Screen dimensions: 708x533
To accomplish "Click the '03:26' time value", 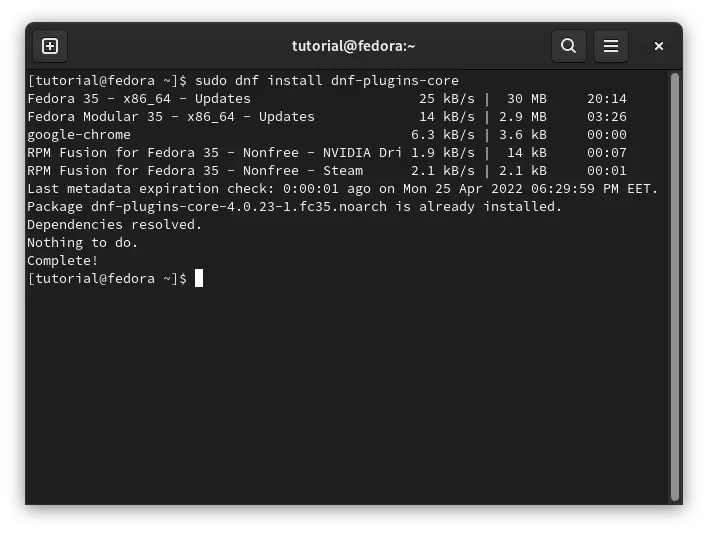I will [607, 117].
